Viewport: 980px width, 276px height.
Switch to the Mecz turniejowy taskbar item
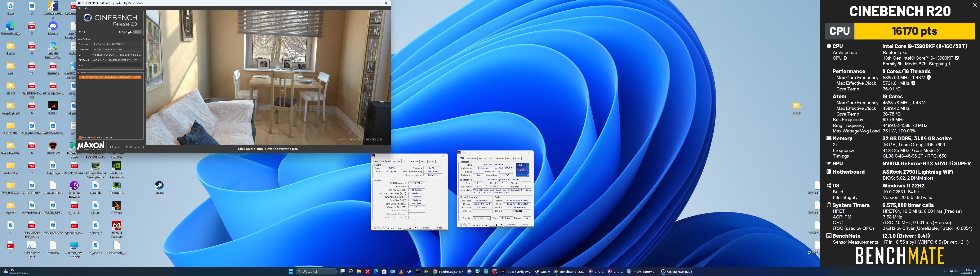tap(516, 271)
